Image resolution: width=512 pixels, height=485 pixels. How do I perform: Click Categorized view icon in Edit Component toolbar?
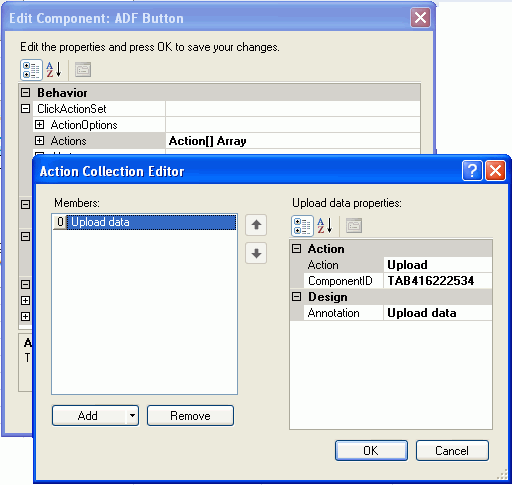click(31, 70)
